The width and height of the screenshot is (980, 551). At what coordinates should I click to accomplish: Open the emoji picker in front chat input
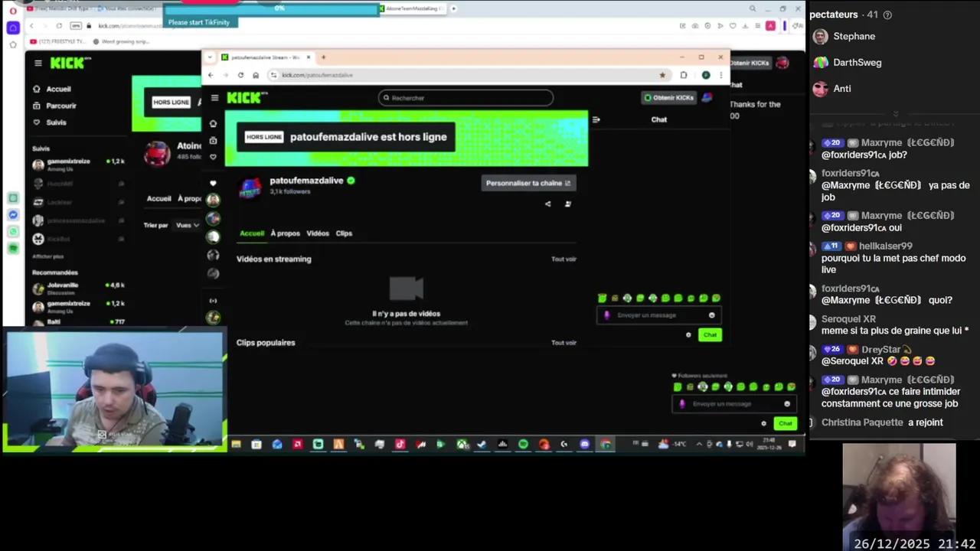(x=712, y=315)
